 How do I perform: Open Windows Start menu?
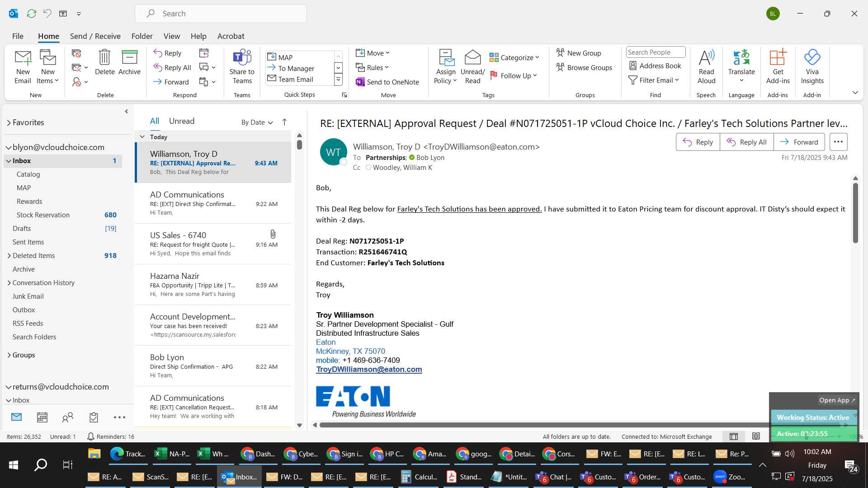(14, 465)
